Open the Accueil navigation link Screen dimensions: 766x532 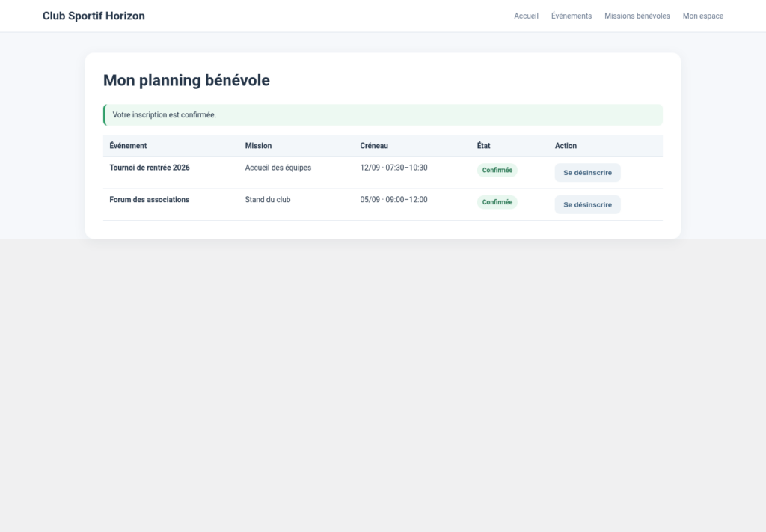526,16
